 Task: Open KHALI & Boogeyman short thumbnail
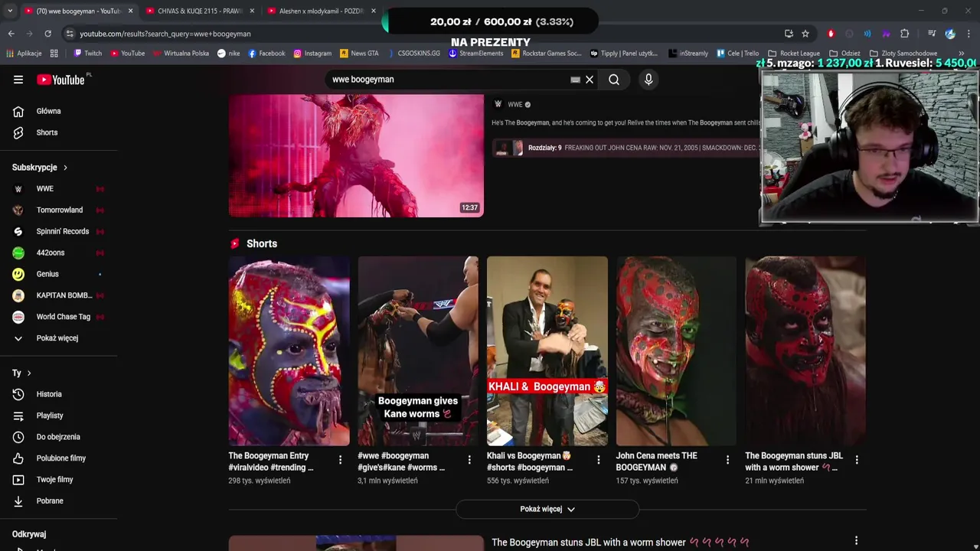coord(547,351)
